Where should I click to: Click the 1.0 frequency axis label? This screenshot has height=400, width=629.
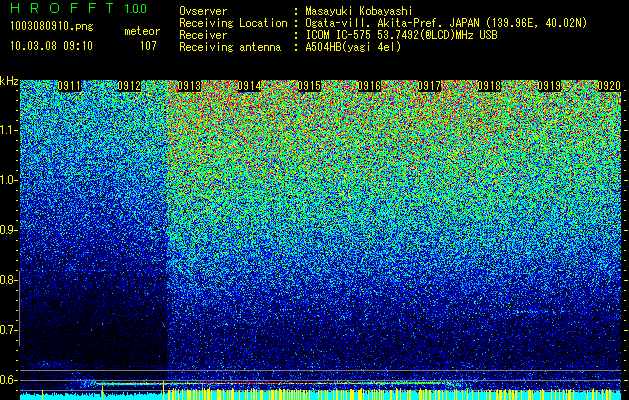8,180
